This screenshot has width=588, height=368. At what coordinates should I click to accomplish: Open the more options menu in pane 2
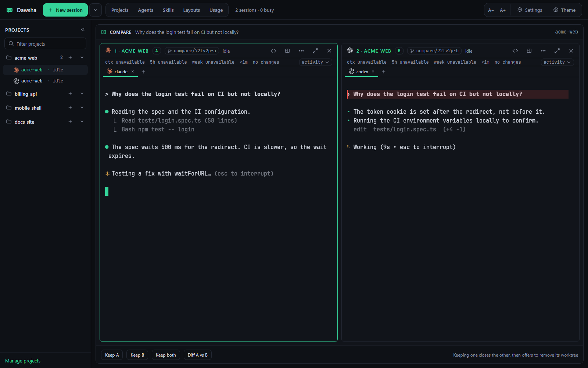point(543,51)
